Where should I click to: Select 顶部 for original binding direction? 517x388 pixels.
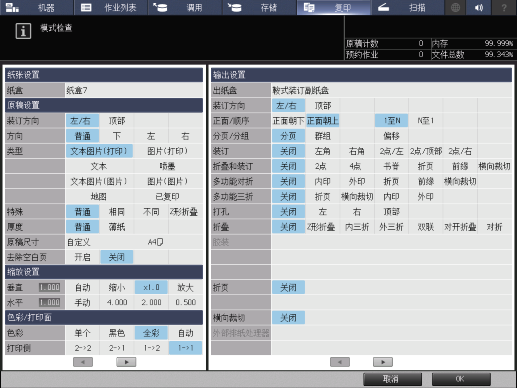117,121
